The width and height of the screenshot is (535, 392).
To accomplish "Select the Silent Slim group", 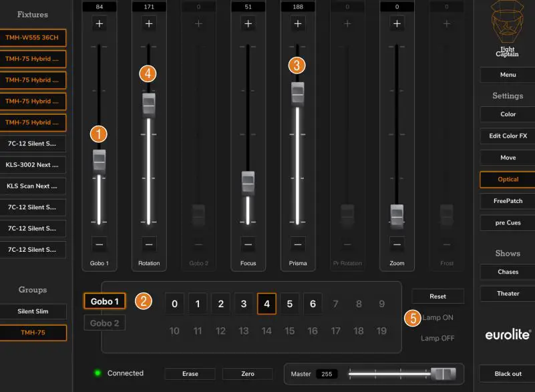I will pyautogui.click(x=33, y=311).
